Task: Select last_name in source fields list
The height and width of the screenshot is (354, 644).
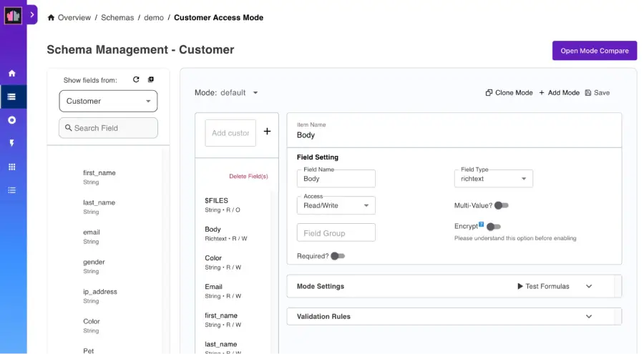Action: (x=99, y=207)
